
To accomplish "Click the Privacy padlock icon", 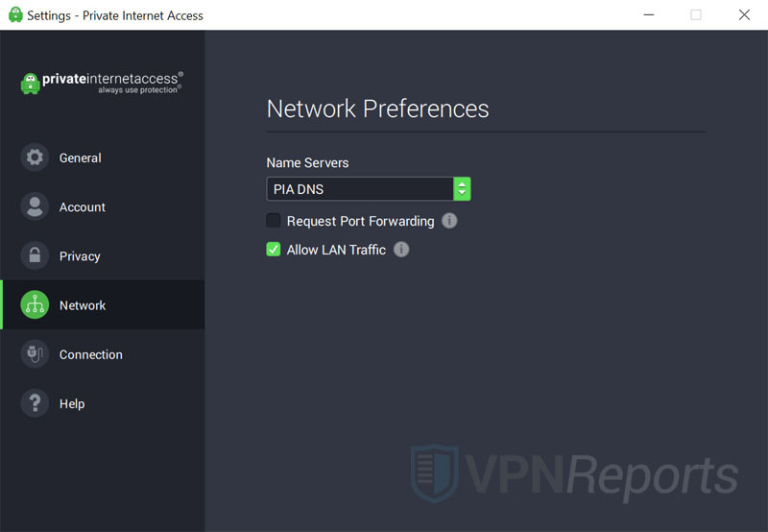I will (35, 255).
